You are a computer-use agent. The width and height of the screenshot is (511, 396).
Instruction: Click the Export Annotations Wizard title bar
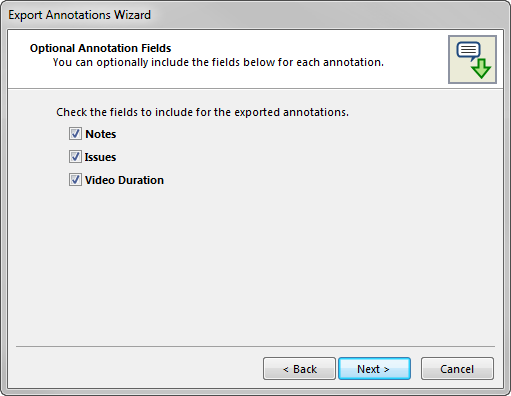255,15
